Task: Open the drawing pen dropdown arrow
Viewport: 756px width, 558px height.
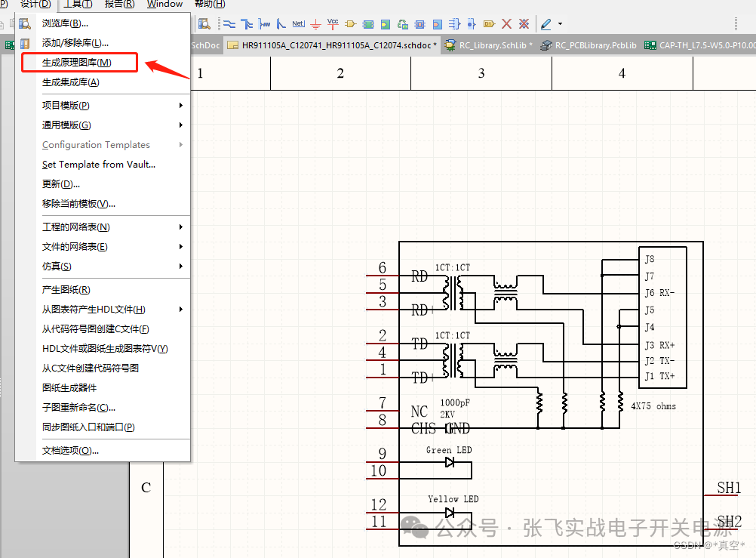Action: click(x=558, y=23)
